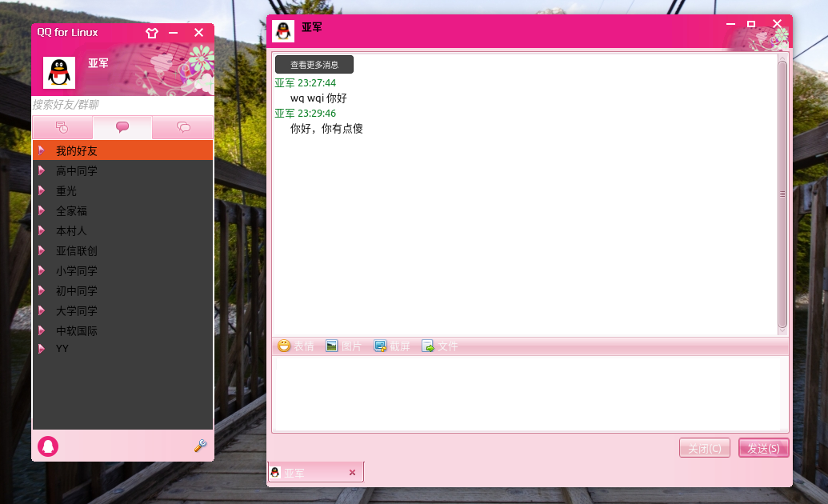This screenshot has height=504, width=828.
Task: Maximize the 亚军 chat window
Action: (x=751, y=24)
